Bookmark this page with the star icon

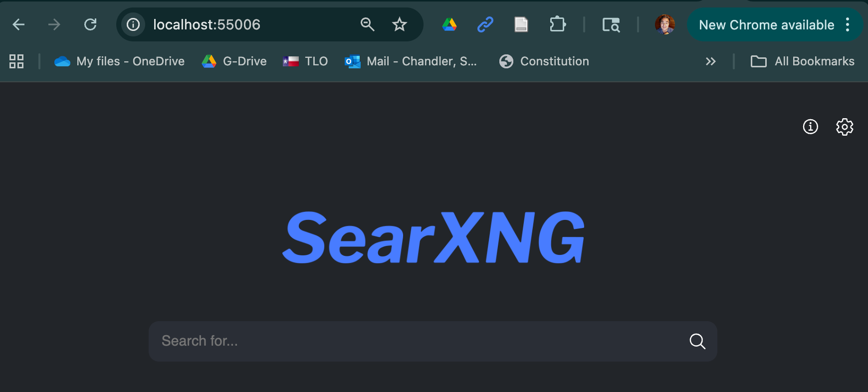[399, 24]
